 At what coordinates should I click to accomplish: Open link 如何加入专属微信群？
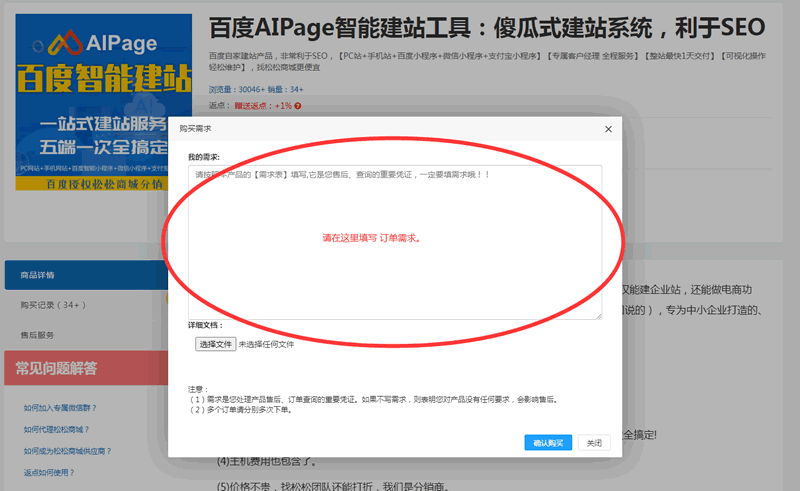pos(60,408)
